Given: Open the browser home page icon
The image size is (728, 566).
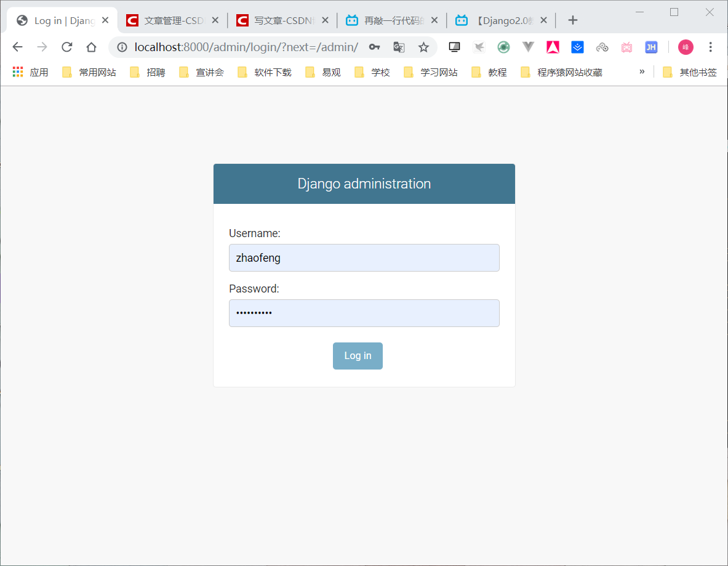Looking at the screenshot, I should [92, 47].
